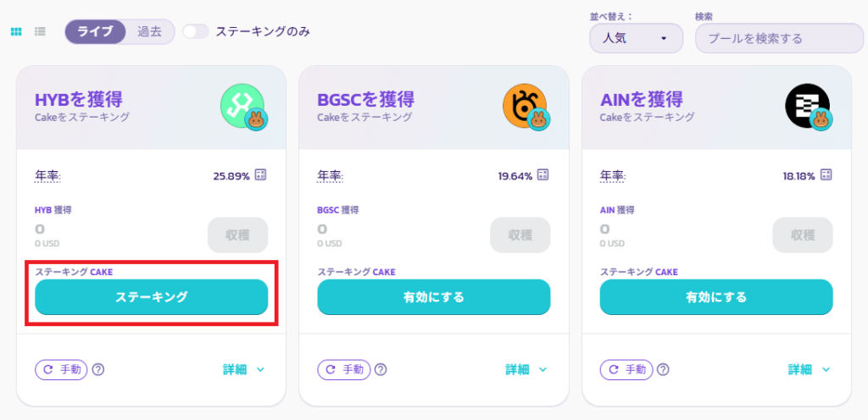Expand 詳細 in BGSC card
The image size is (868, 420).
click(526, 369)
